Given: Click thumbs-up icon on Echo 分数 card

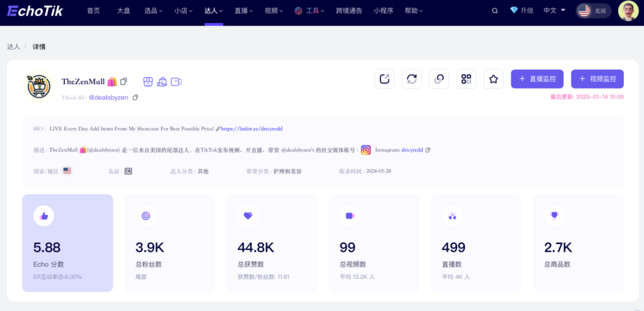Looking at the screenshot, I should point(44,215).
